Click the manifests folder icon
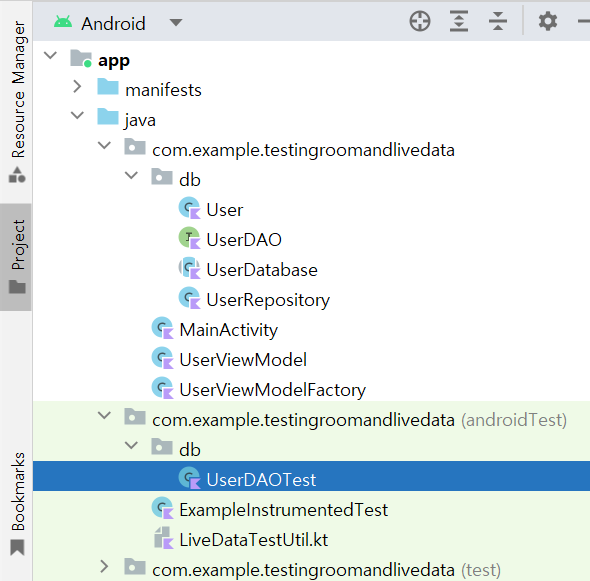590x581 pixels. 108,87
